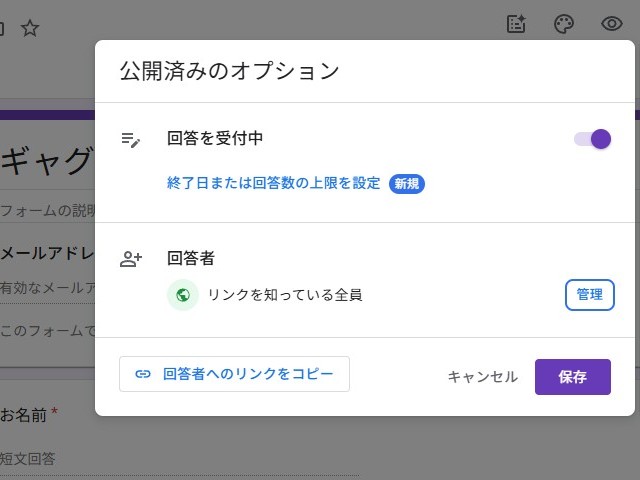Click the AI form suggestions icon
Viewport: 640px width, 480px height.
[516, 24]
